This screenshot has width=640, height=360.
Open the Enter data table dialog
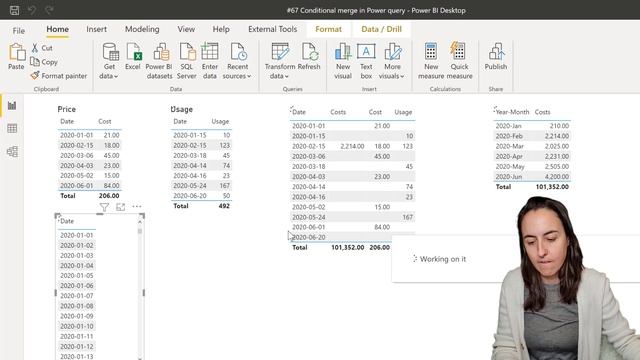(210, 61)
